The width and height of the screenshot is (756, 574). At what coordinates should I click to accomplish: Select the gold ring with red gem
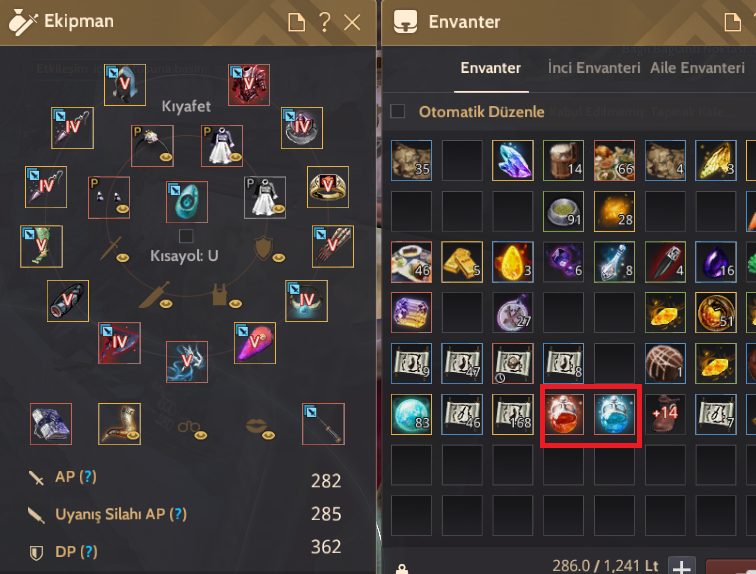(x=328, y=187)
